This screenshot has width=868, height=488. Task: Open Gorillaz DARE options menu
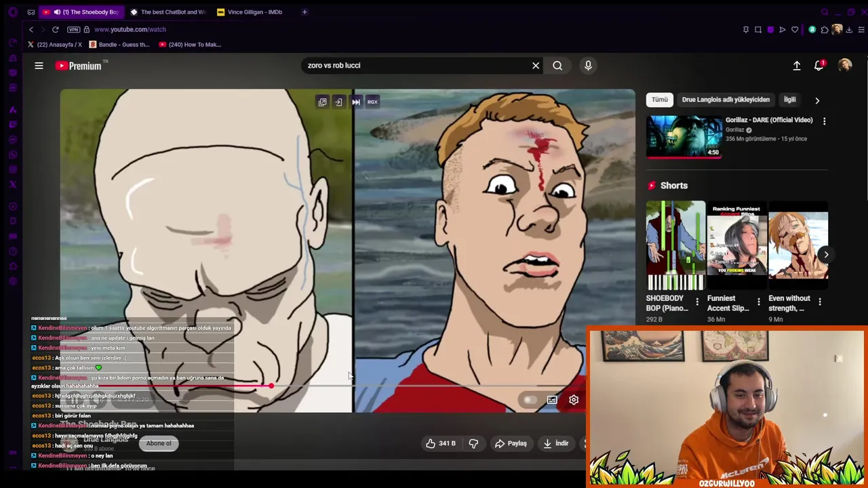point(825,121)
